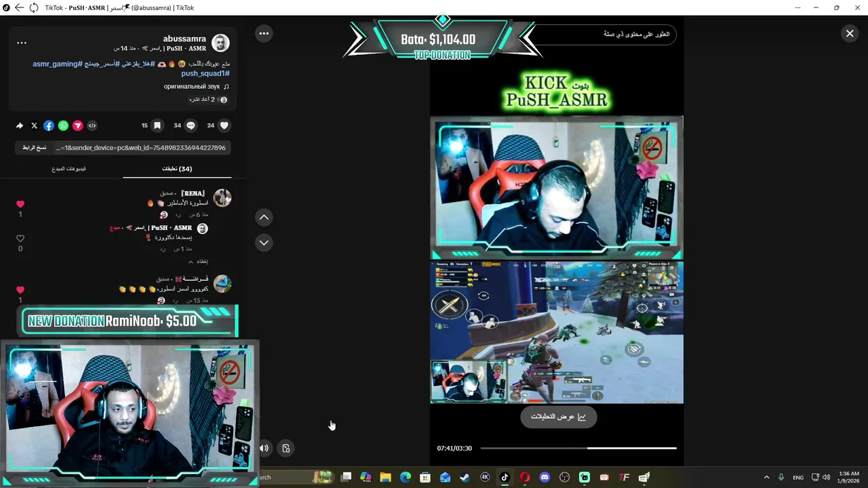Open the embed code icon

[x=92, y=125]
